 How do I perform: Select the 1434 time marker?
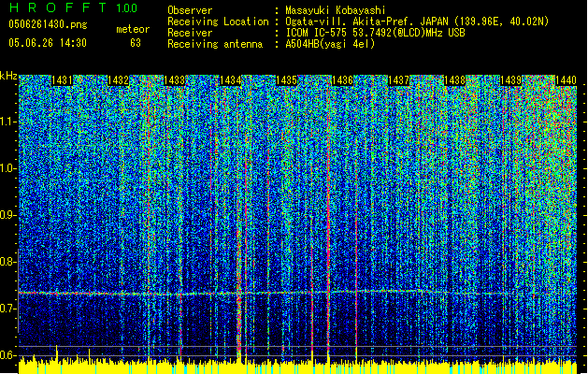click(230, 81)
